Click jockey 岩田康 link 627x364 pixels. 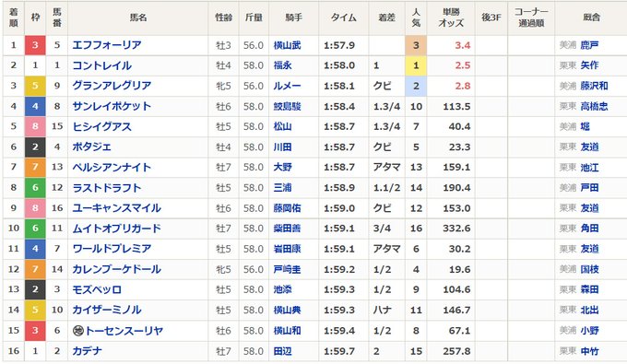coord(287,249)
